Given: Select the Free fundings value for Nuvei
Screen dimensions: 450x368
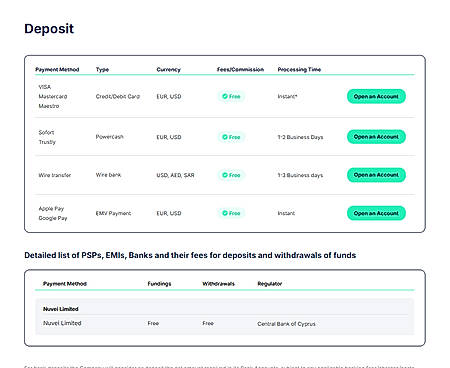Looking at the screenshot, I should tap(153, 323).
